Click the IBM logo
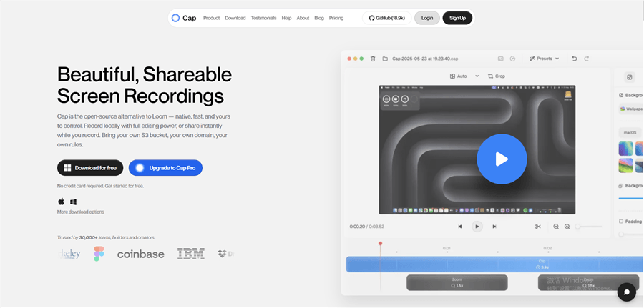The height and width of the screenshot is (308, 644). coord(191,254)
